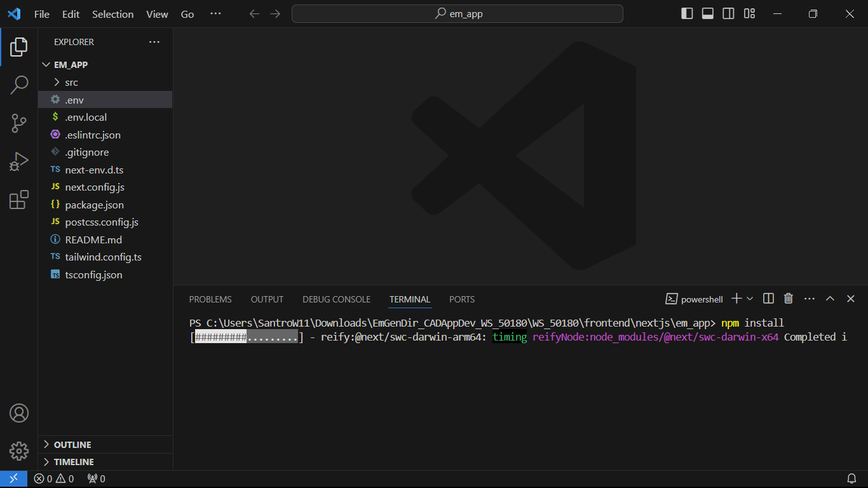The image size is (868, 488).
Task: Open Customize Layout icon in title bar
Action: tap(750, 14)
